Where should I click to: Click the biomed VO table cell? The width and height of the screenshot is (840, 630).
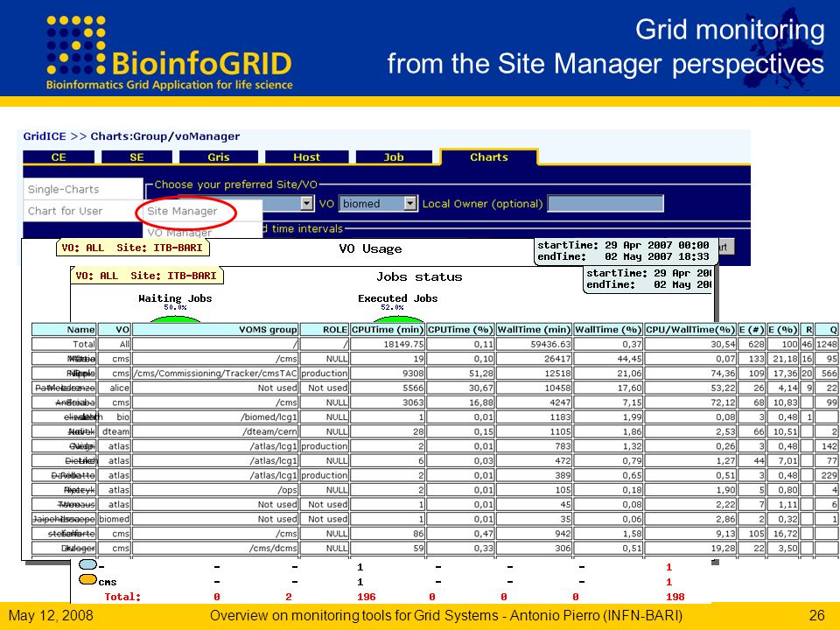(x=115, y=519)
